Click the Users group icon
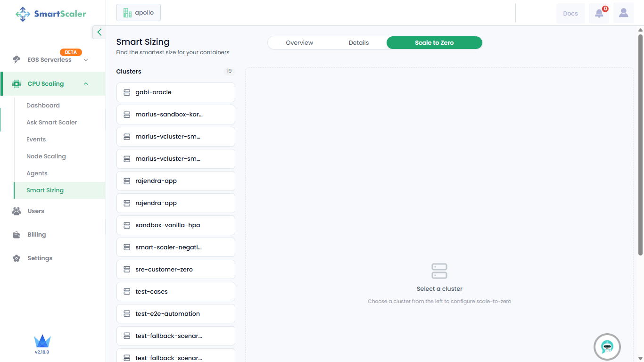Viewport: 644px width, 362px height. [17, 211]
